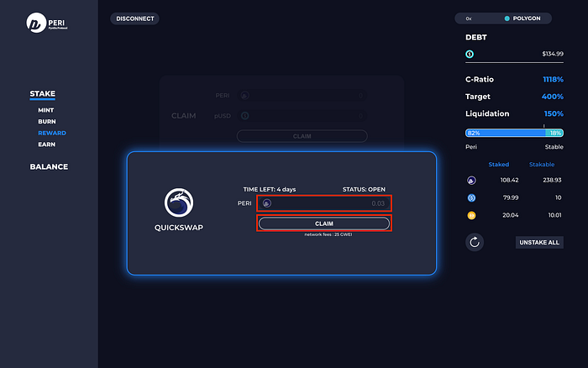
Task: Click the Quickswap dragon logo
Action: (x=180, y=203)
